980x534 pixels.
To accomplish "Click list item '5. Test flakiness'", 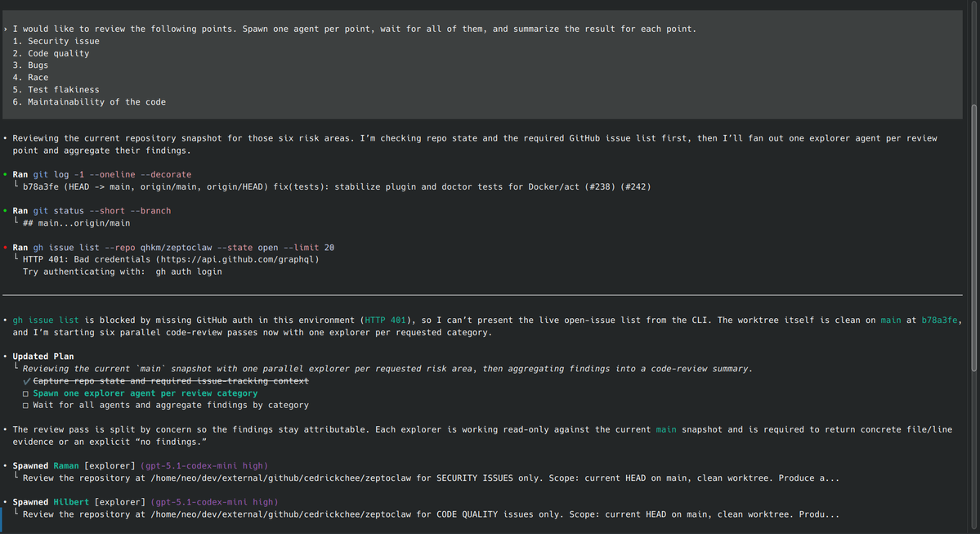I will click(56, 90).
